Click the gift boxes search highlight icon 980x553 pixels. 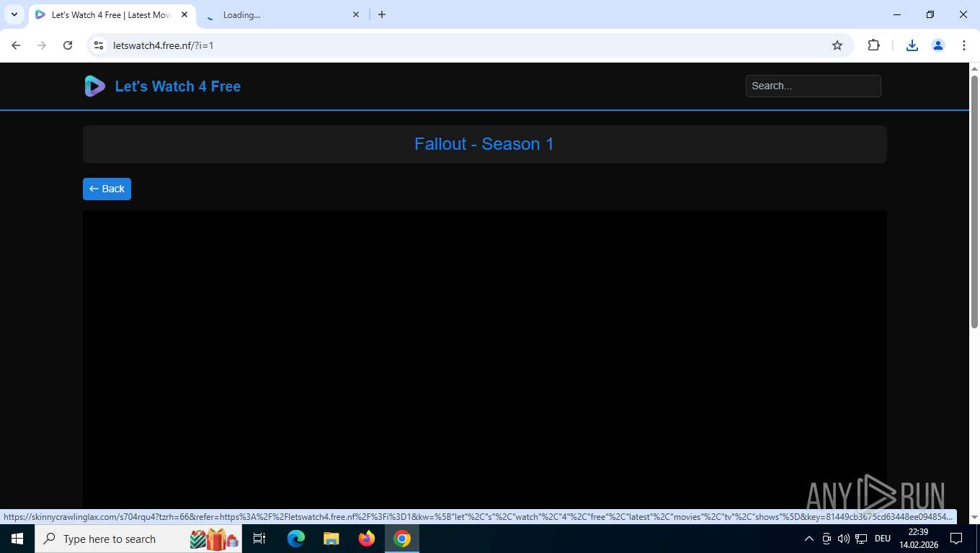[214, 539]
